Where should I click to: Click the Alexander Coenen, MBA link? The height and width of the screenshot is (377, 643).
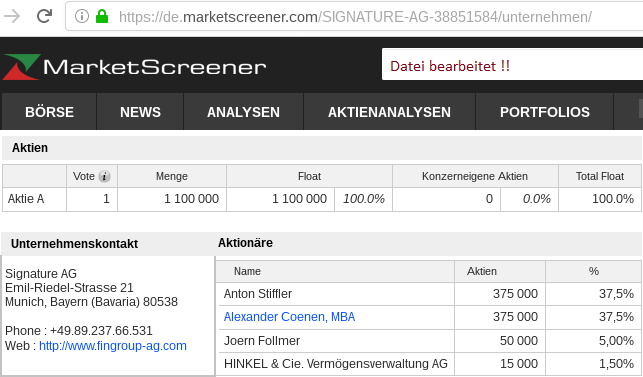click(289, 317)
